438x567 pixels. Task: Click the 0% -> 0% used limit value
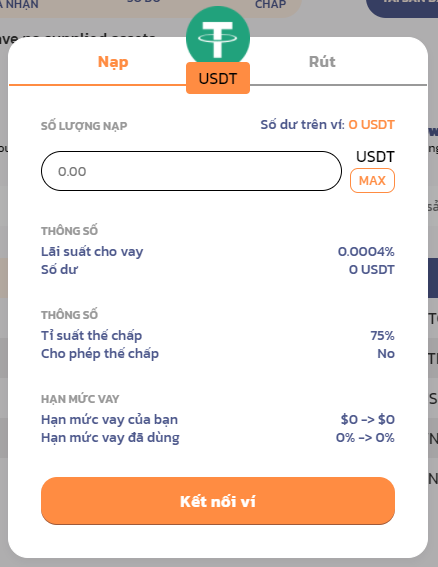365,438
